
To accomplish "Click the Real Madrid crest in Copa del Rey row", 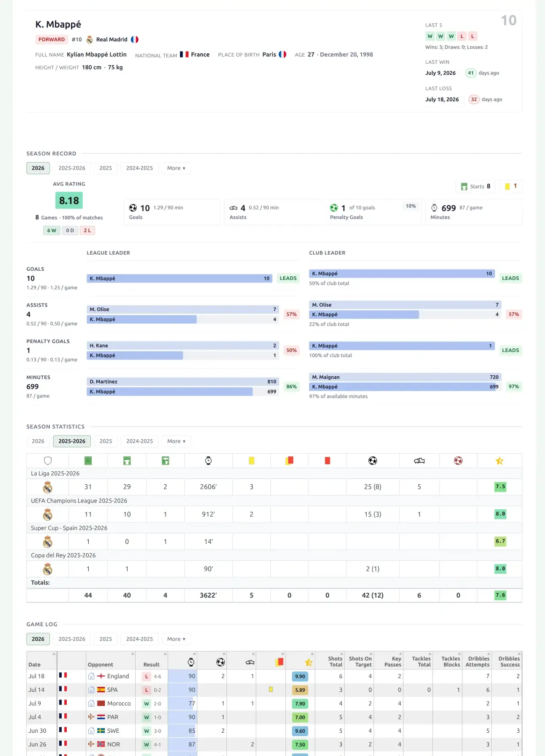I will [48, 569].
